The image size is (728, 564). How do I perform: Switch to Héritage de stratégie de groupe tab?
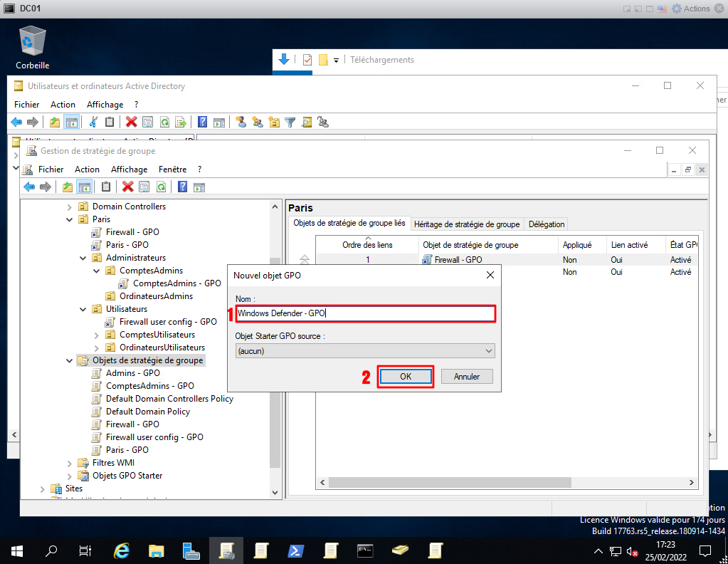(x=466, y=224)
